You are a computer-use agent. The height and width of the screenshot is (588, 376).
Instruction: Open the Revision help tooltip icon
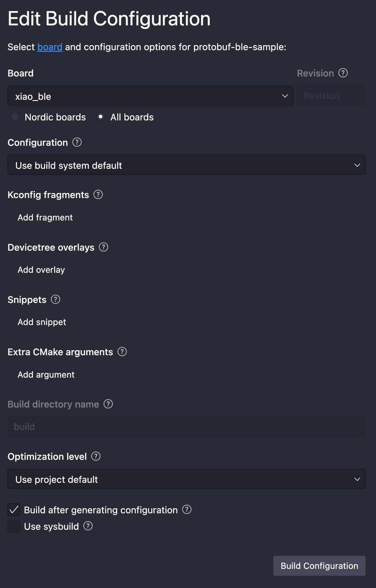(x=343, y=73)
